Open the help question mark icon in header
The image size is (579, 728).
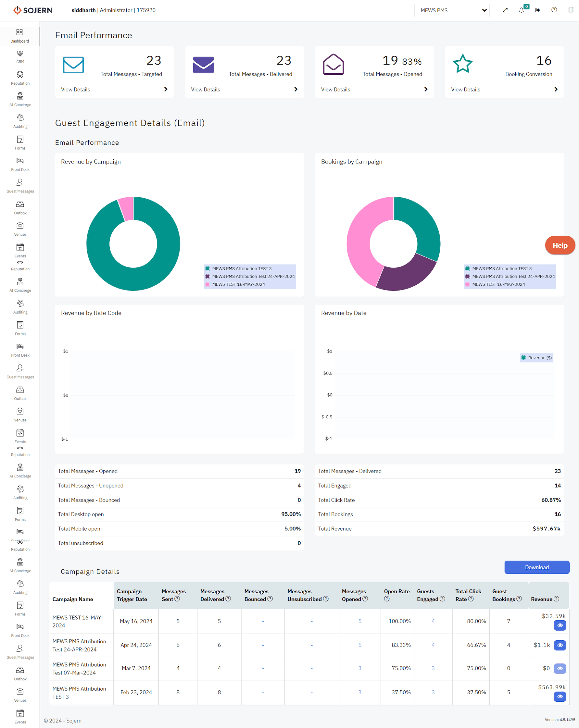click(x=554, y=10)
